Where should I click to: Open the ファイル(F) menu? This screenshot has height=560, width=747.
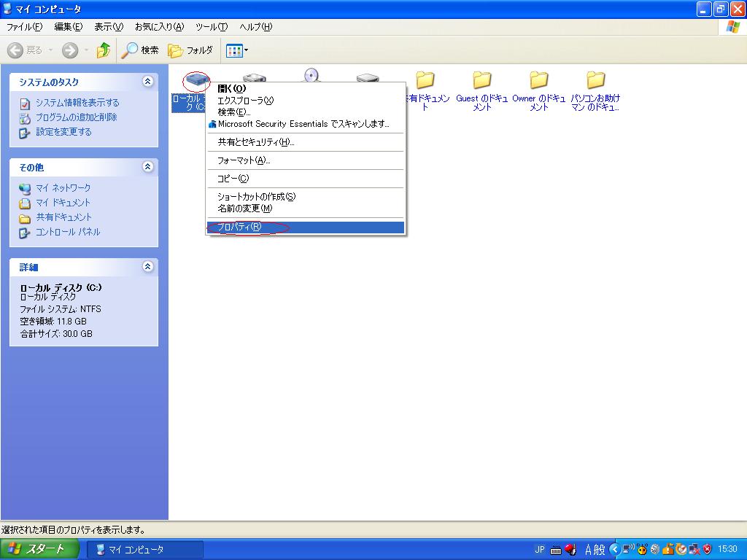pos(24,27)
